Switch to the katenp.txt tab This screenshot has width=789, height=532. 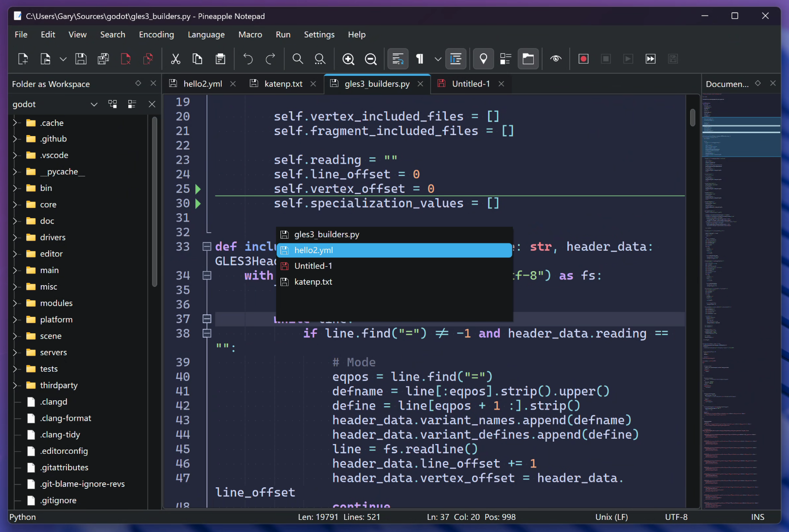coord(283,84)
